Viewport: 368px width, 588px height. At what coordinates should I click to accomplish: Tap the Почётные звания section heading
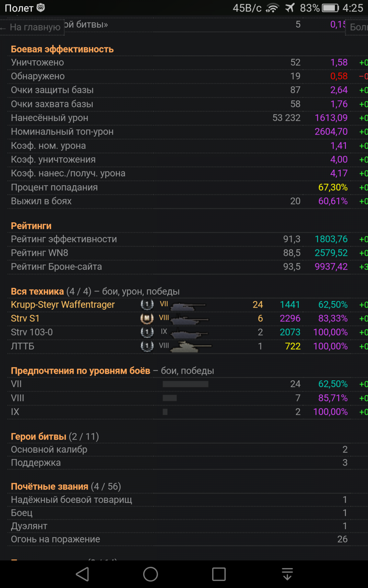50,487
